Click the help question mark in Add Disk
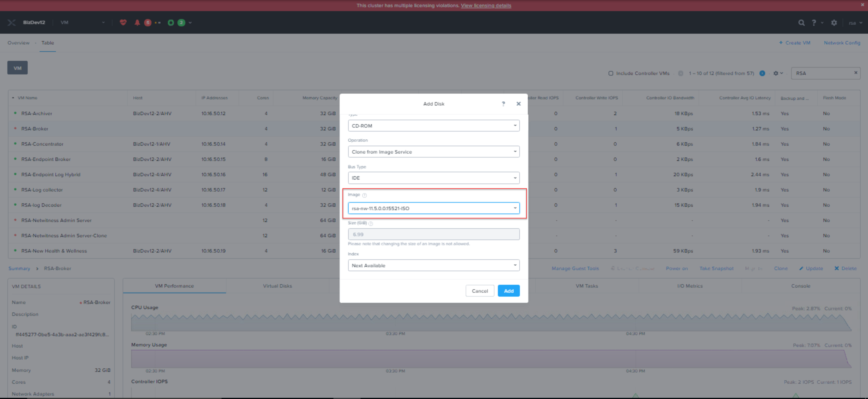 (503, 104)
